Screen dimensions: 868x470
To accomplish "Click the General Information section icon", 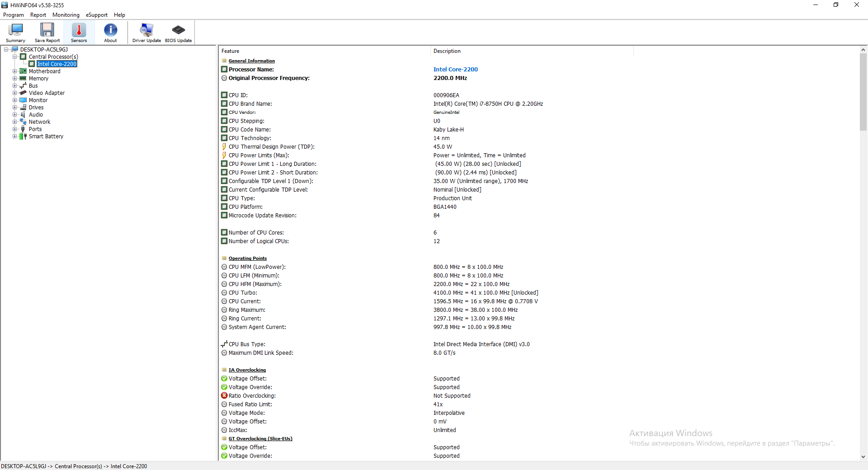I will click(x=224, y=61).
